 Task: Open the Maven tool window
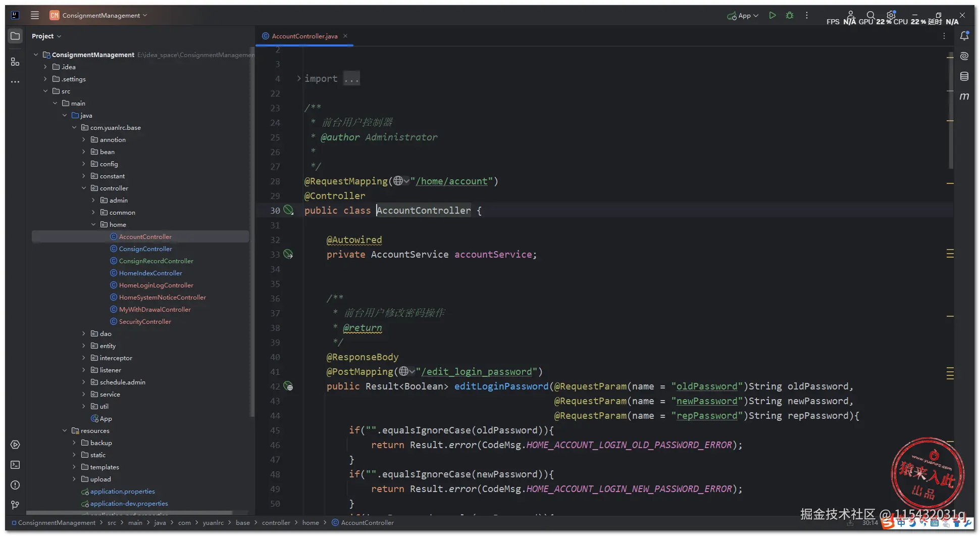tap(964, 96)
